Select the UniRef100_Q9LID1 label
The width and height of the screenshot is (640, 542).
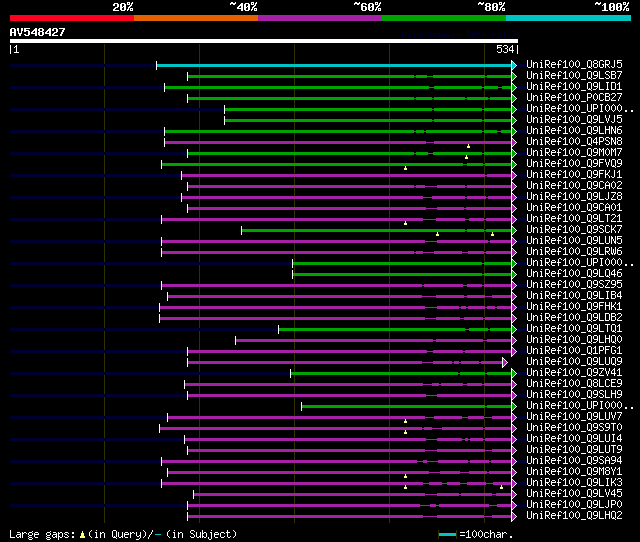point(574,87)
